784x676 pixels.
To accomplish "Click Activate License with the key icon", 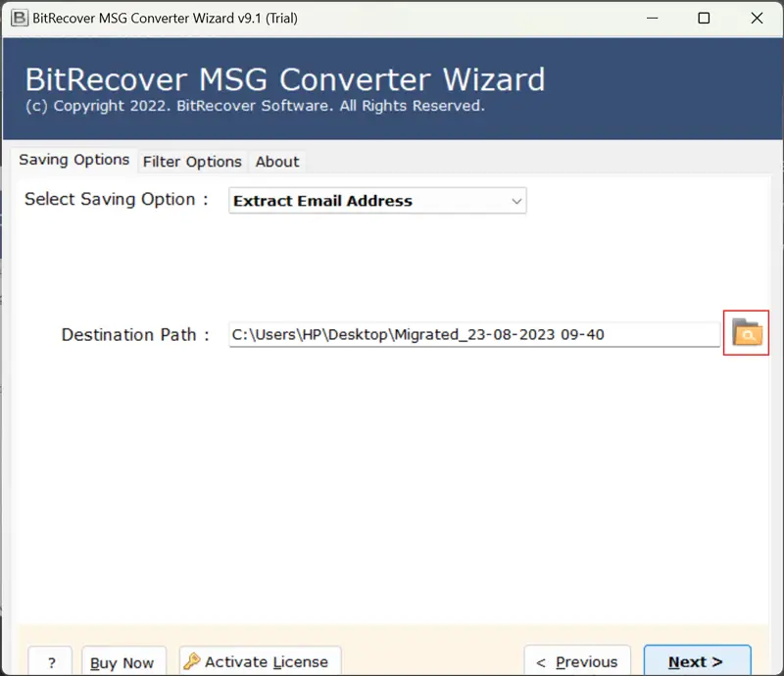I will point(261,662).
